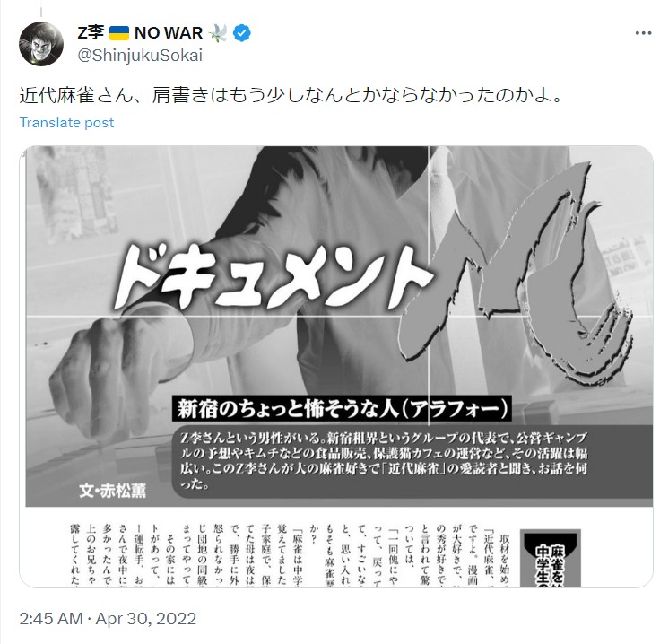Image resolution: width=660 pixels, height=644 pixels.
Task: Open the Z李 profile avatar
Action: (x=41, y=44)
